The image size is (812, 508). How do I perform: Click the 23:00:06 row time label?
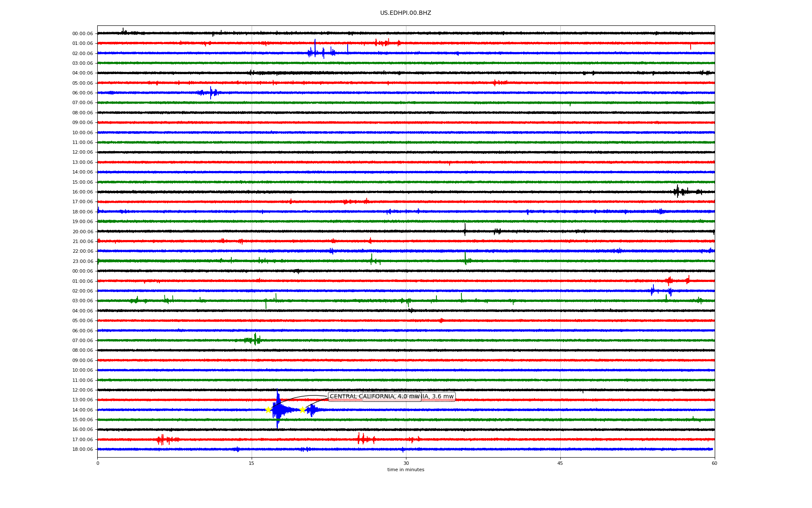[x=82, y=262]
